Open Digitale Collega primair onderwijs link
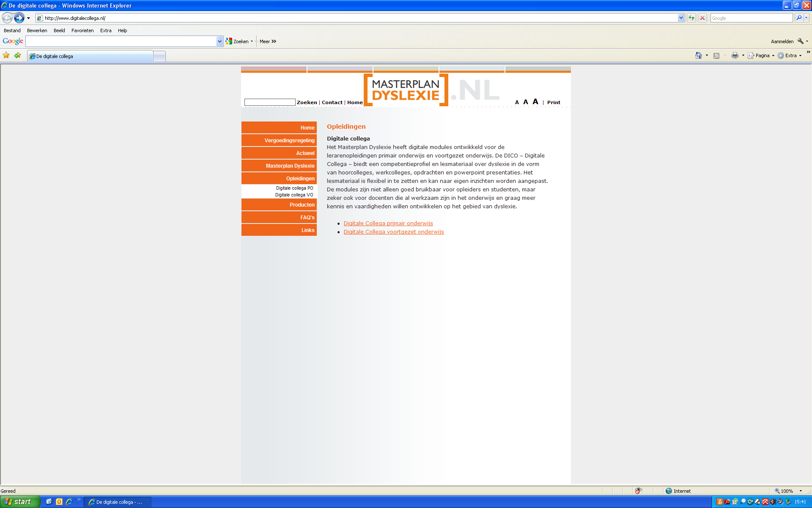Image resolution: width=812 pixels, height=508 pixels. (388, 223)
